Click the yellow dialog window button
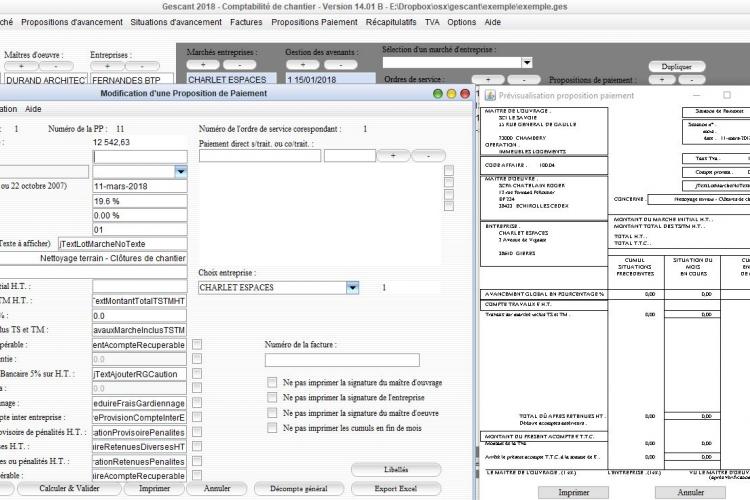The image size is (750, 500). [x=451, y=94]
